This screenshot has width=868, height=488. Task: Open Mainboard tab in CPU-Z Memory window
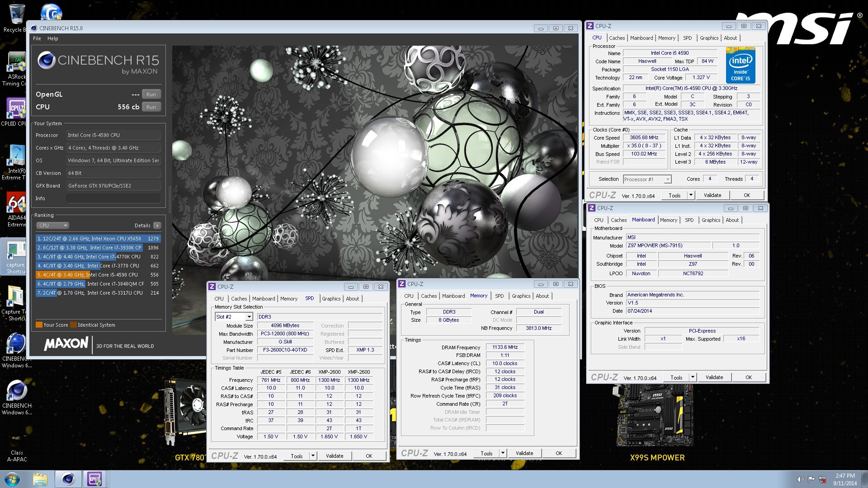(x=453, y=296)
